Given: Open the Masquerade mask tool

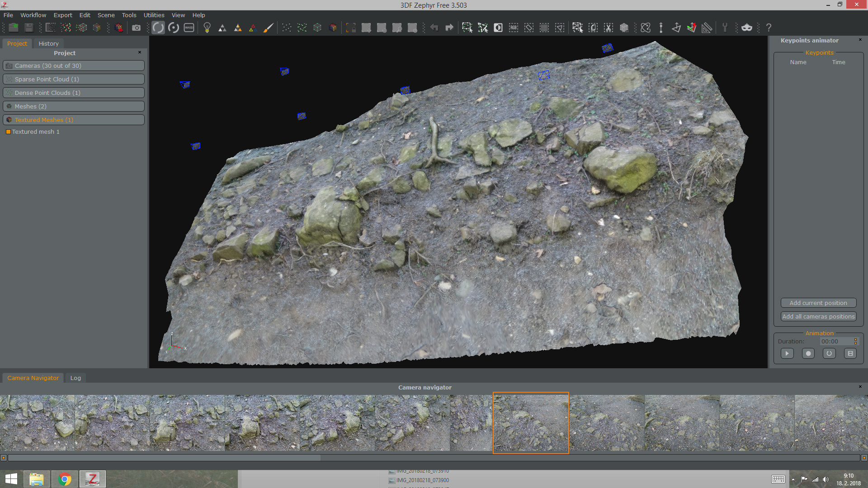Looking at the screenshot, I should [x=746, y=28].
